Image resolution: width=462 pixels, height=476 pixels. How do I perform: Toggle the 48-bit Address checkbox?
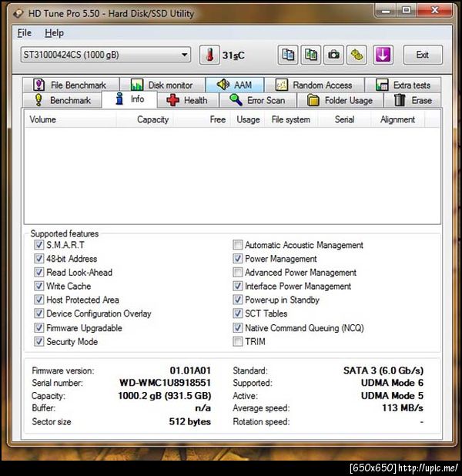coord(38,259)
